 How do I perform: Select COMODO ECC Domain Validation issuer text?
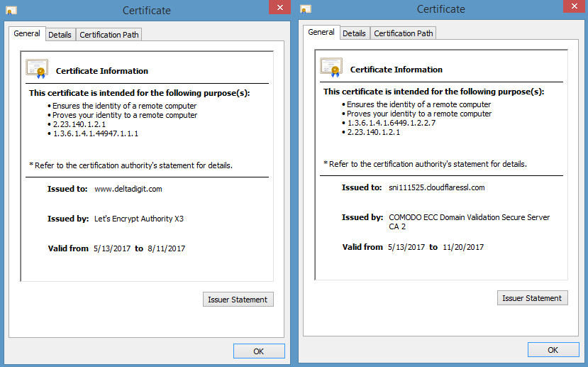[x=469, y=221]
